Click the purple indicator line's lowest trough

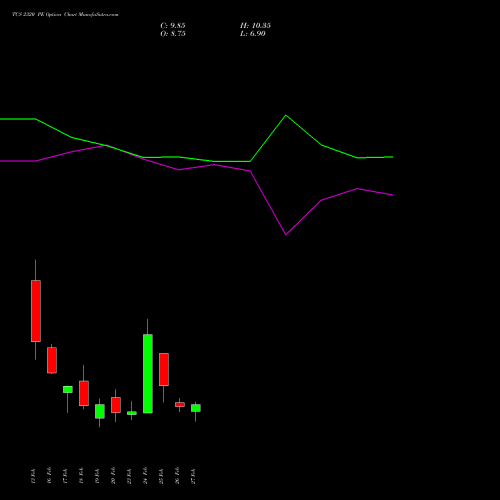(x=286, y=235)
